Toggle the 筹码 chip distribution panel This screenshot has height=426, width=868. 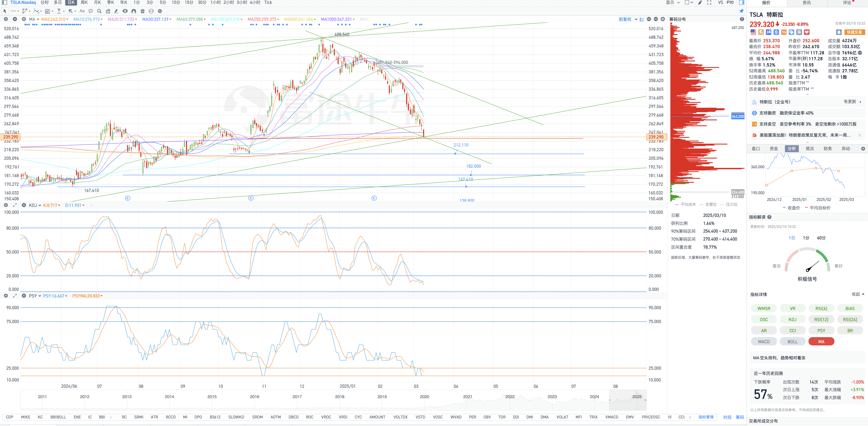[x=740, y=417]
